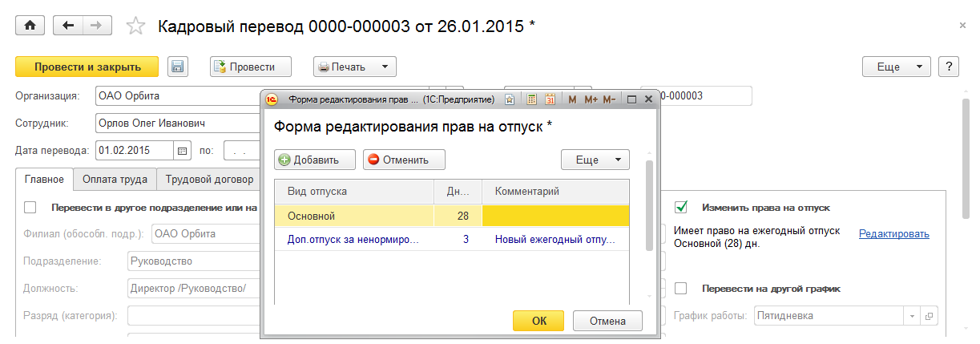This screenshot has height=344, width=980.
Task: Uncheck Изменить права на отпуск
Action: (681, 207)
